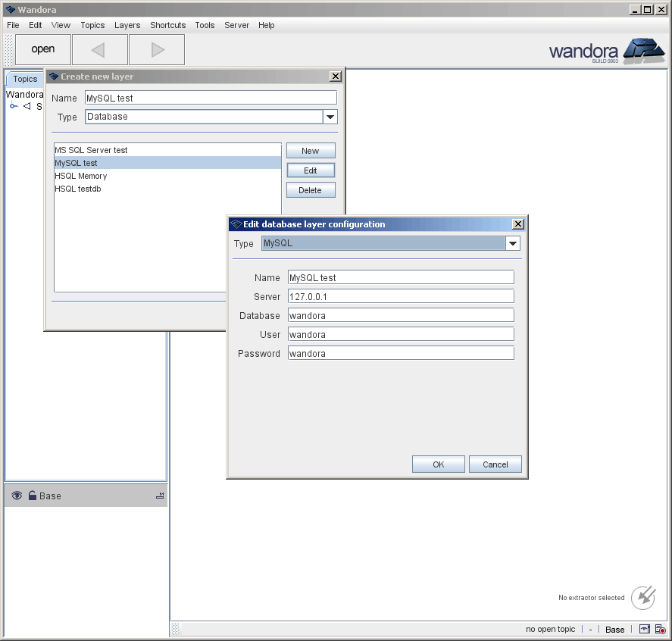
Task: Open the Layers menu
Action: pos(127,25)
